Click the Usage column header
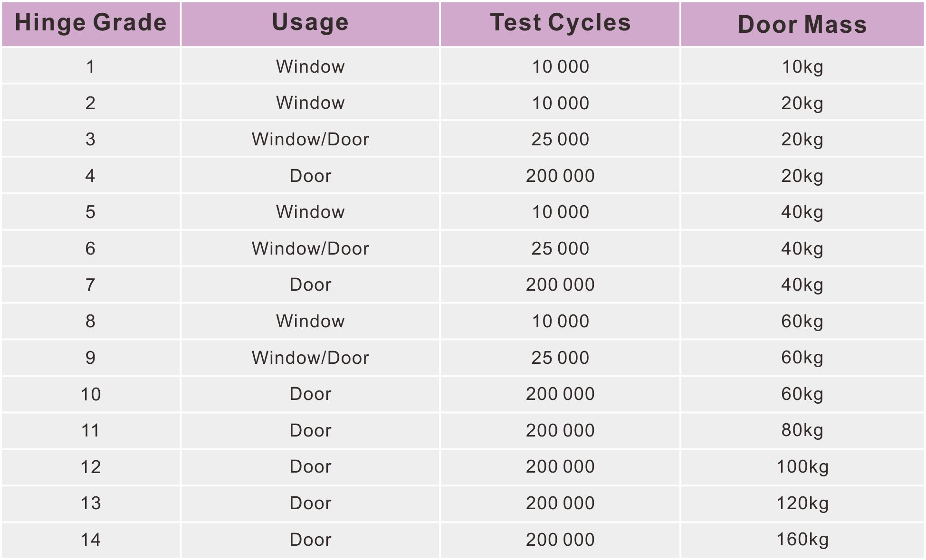The width and height of the screenshot is (926, 560). pos(310,23)
